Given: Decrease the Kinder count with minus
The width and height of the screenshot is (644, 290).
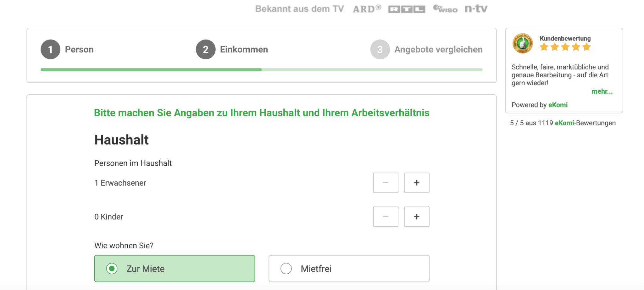Looking at the screenshot, I should 386,216.
